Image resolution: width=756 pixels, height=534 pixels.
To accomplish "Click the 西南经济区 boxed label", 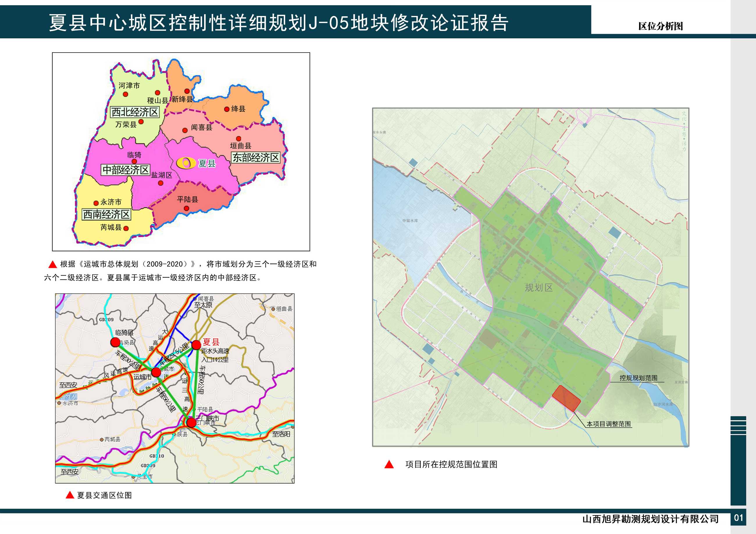I will [106, 214].
